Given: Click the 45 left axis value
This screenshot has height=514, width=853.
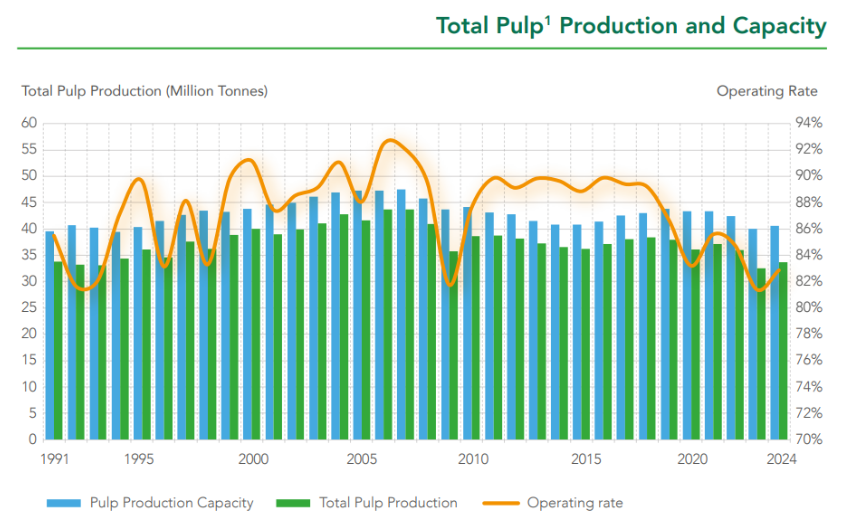Looking at the screenshot, I should (x=29, y=203).
